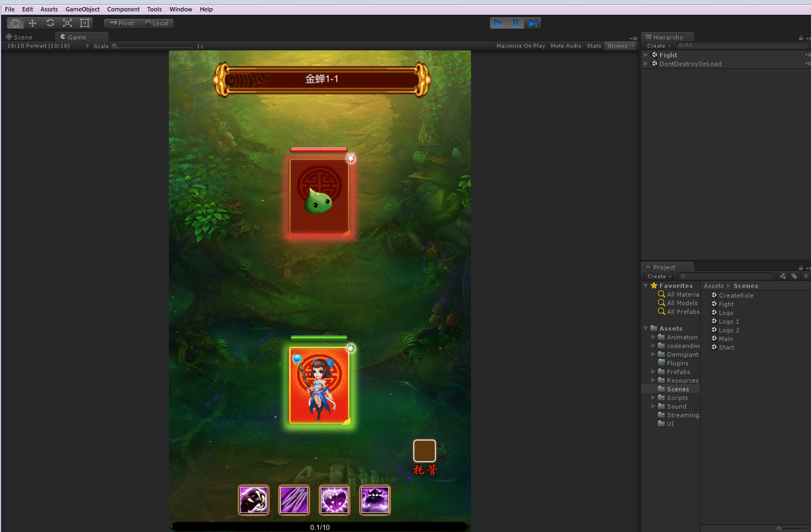Expand the Fight scene in Hierarchy
Image resolution: width=811 pixels, height=532 pixels.
coord(646,55)
